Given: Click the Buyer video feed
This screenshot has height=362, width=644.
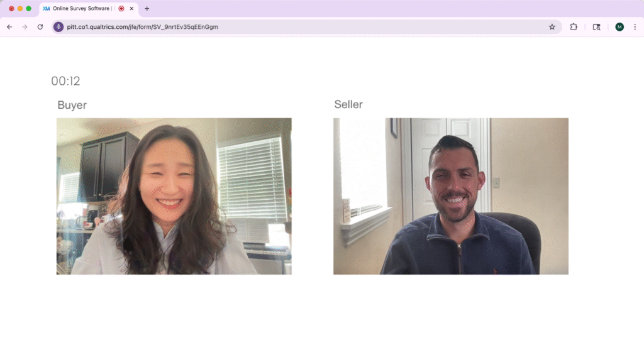Looking at the screenshot, I should coord(174,196).
